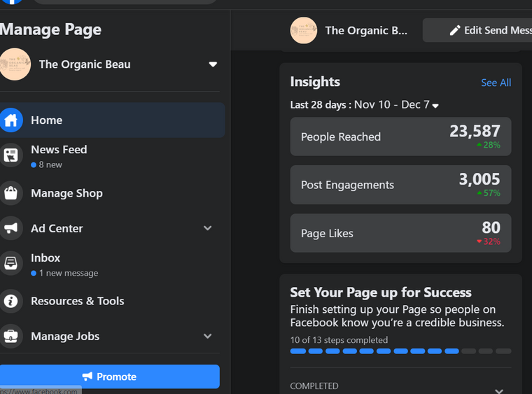Open Ad Center menu item

tap(111, 228)
